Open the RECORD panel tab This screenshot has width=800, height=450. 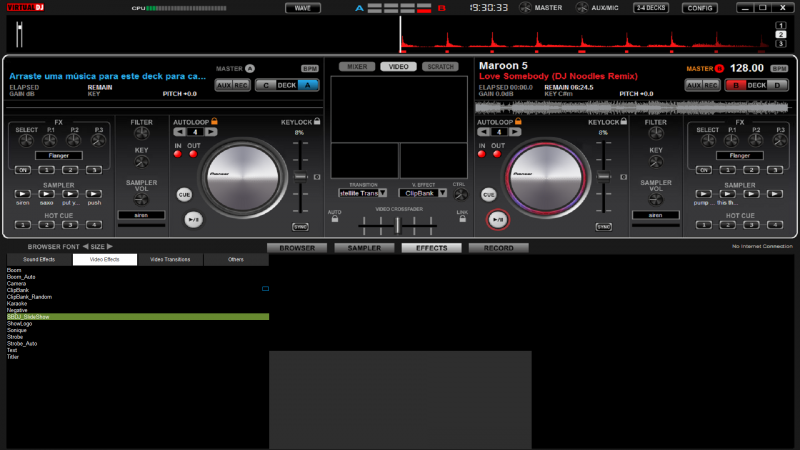(498, 248)
